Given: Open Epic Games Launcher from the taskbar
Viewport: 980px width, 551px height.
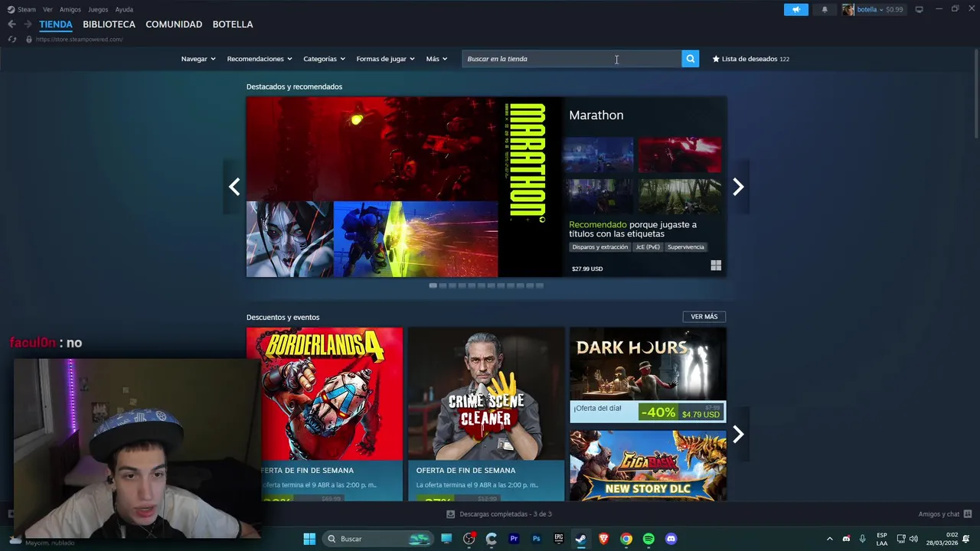Looking at the screenshot, I should (559, 539).
